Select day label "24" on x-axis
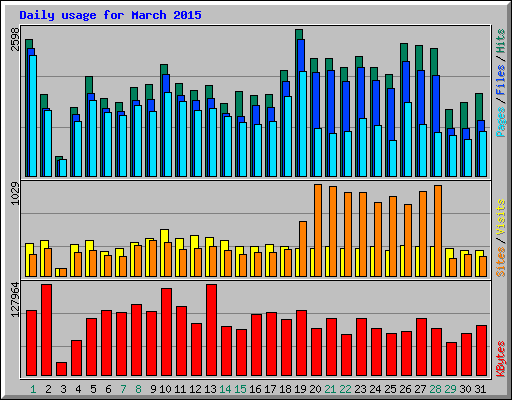The image size is (512, 400). click(375, 389)
